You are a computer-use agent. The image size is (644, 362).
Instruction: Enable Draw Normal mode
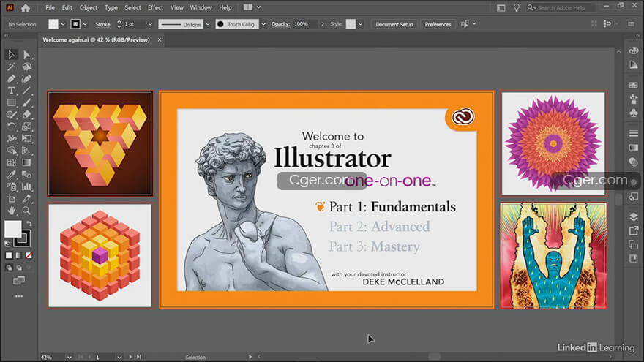pos(9,268)
